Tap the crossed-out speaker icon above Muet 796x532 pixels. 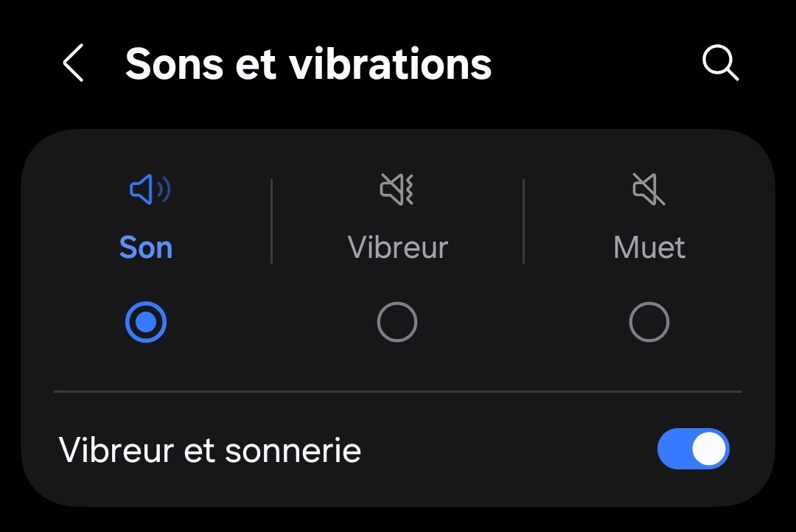[x=649, y=190]
